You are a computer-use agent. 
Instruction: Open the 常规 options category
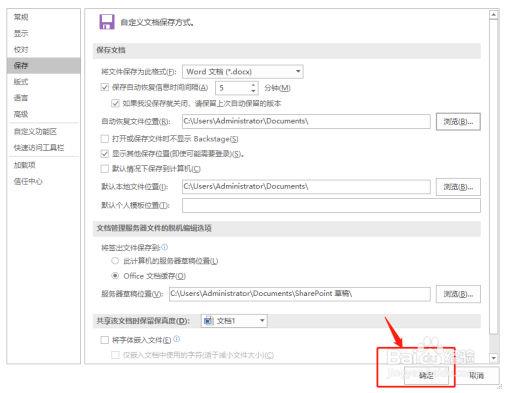[x=21, y=17]
